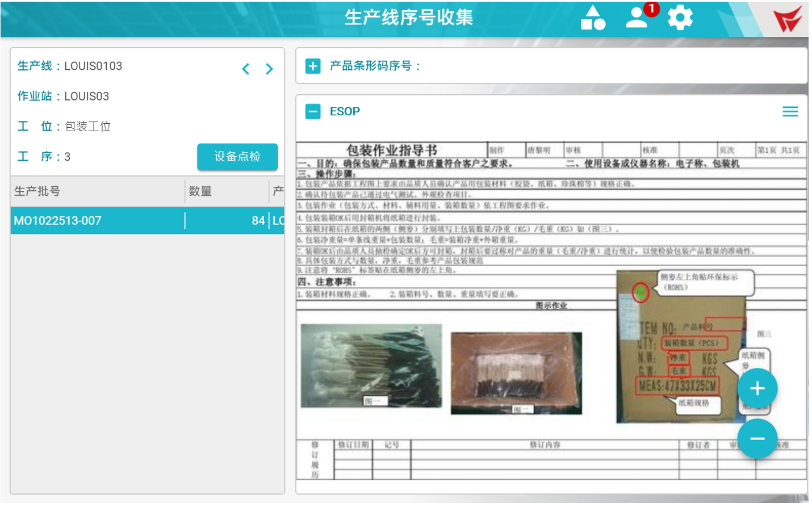Click the shapes icon in header
The width and height of the screenshot is (812, 507).
pos(593,18)
